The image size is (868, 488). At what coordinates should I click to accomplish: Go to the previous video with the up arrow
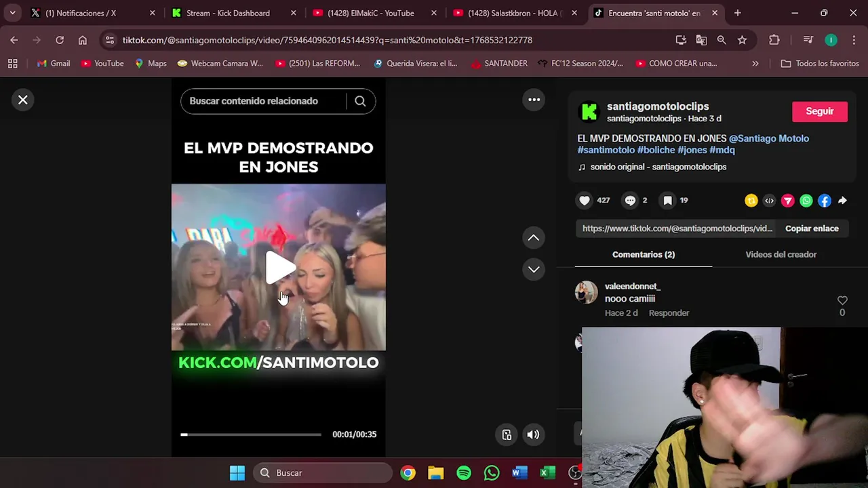(x=534, y=238)
